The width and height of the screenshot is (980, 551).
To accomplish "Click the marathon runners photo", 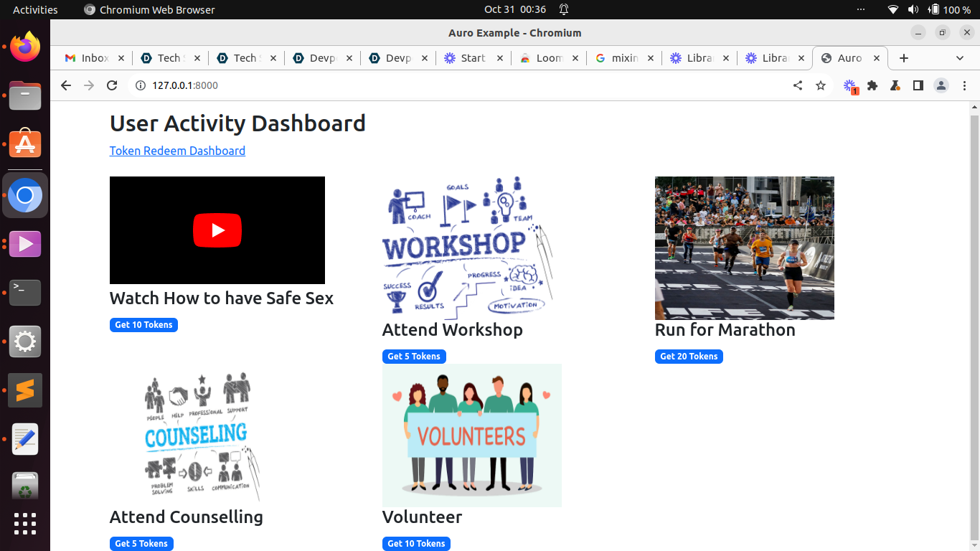I will click(745, 248).
